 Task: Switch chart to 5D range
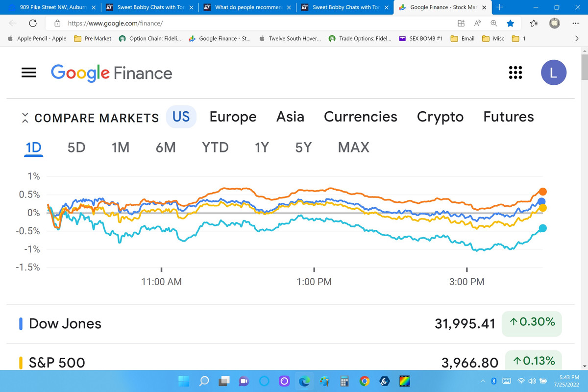point(76,147)
